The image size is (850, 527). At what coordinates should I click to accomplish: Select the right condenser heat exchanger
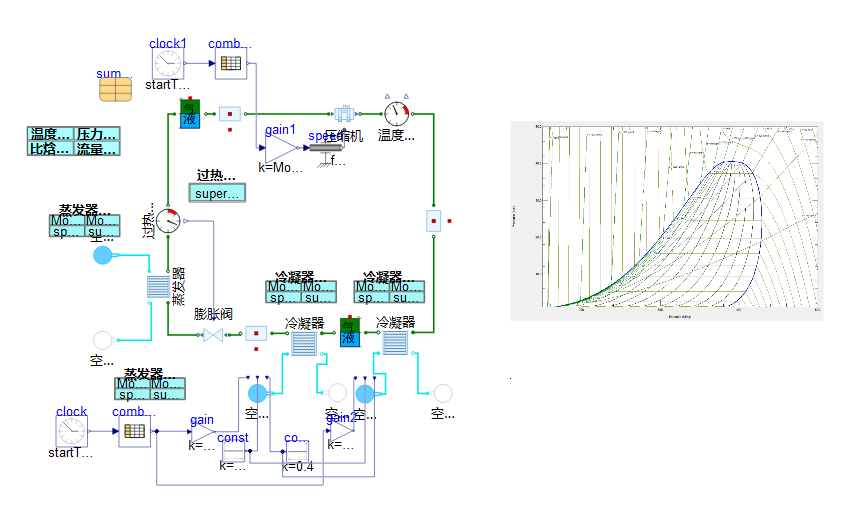[x=393, y=343]
